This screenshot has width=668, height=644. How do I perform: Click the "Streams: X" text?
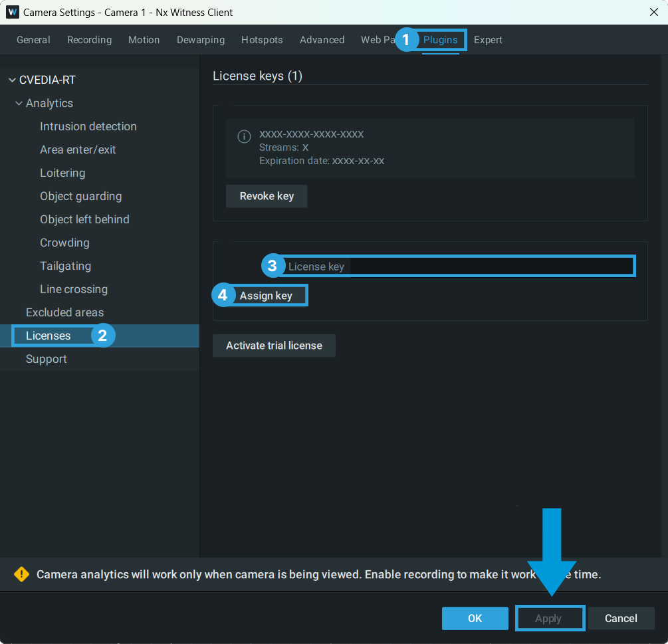(284, 148)
